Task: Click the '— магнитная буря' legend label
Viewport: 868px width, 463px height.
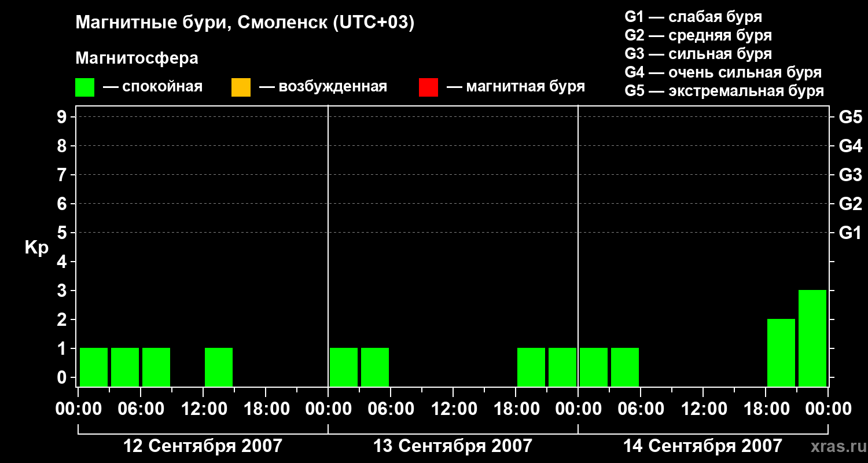Action: pyautogui.click(x=516, y=87)
